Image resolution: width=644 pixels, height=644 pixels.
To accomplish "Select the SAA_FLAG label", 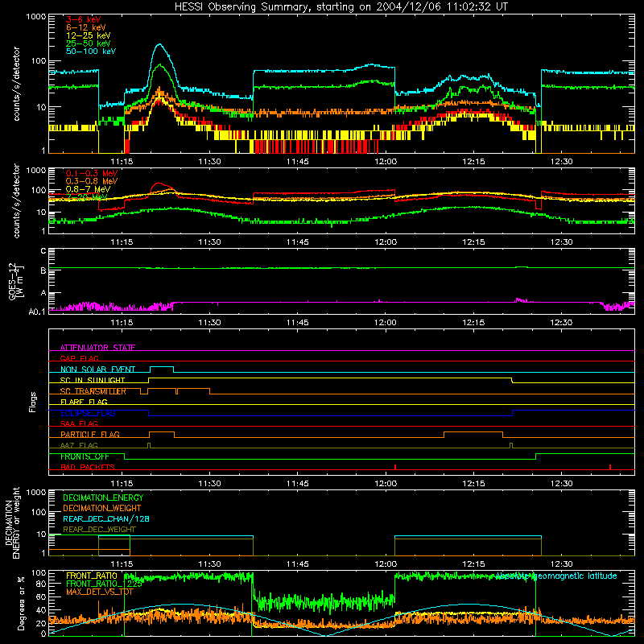I will [79, 423].
